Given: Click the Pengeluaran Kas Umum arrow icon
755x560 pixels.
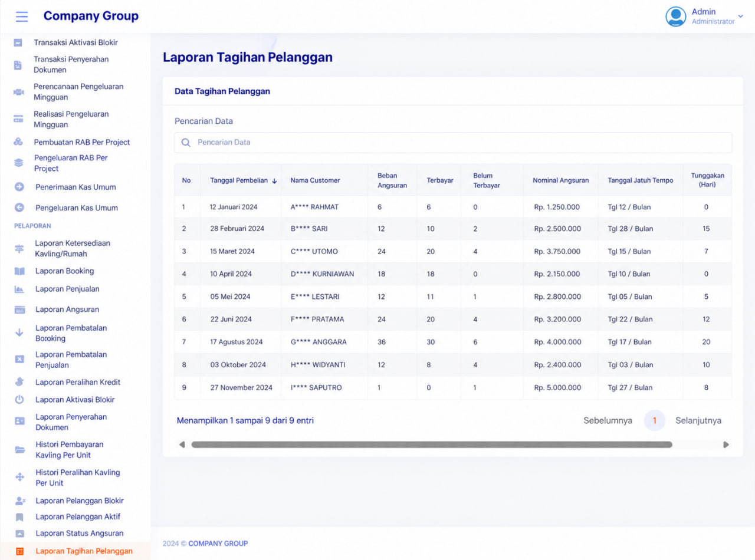Looking at the screenshot, I should coord(19,207).
